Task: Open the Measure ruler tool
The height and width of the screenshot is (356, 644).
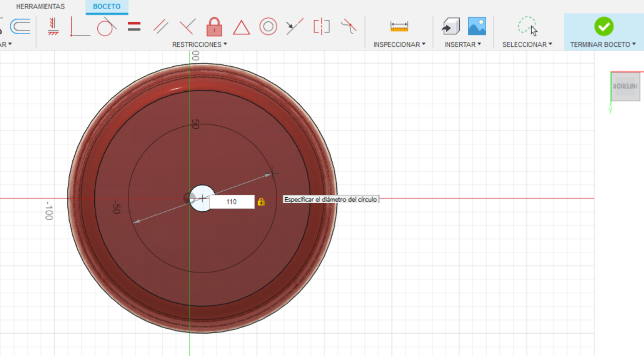Action: (x=399, y=26)
